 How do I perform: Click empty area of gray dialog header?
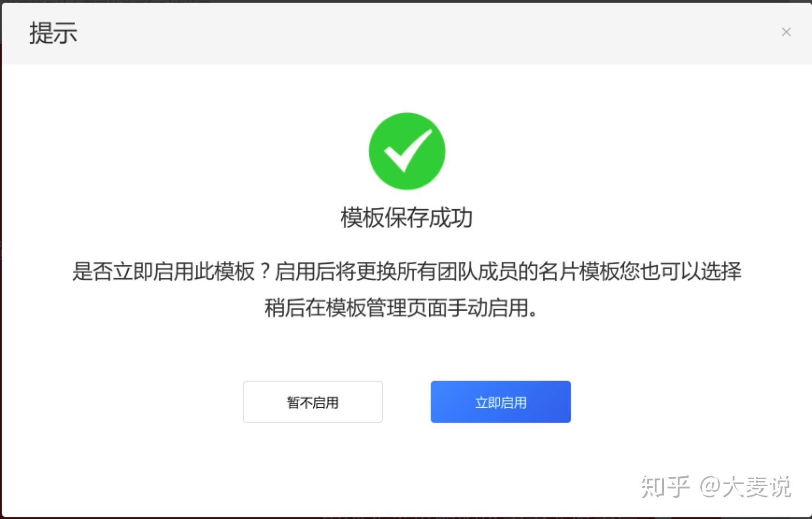coord(423,33)
